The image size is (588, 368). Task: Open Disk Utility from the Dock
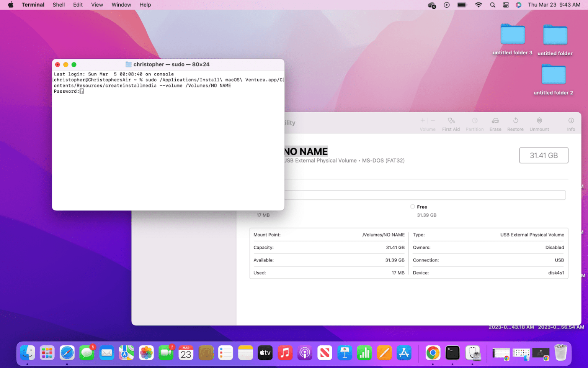(473, 353)
